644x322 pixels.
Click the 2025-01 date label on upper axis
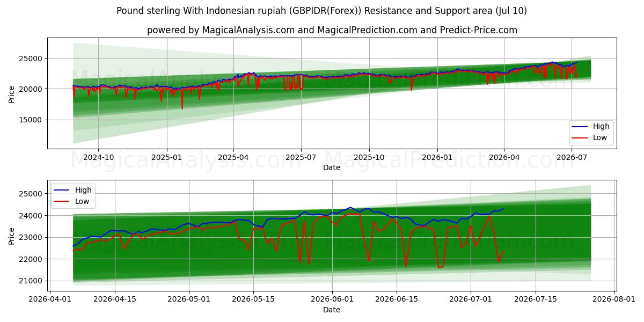[x=166, y=158]
